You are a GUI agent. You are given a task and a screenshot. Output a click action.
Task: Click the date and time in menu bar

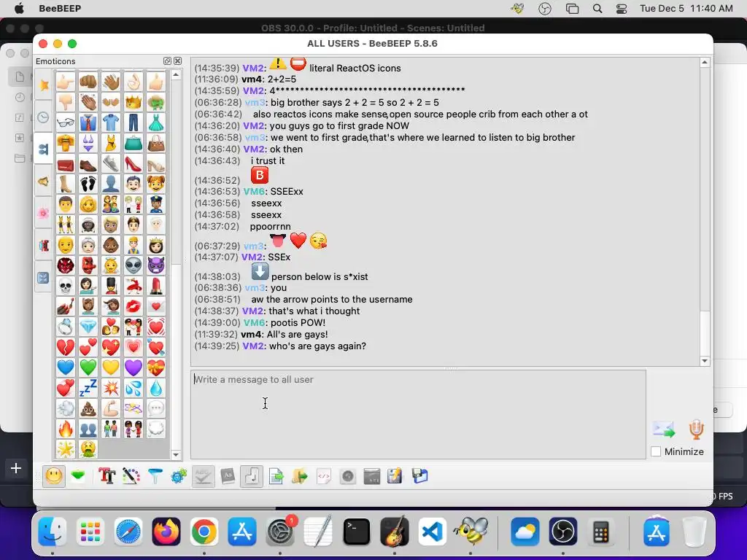(x=686, y=9)
